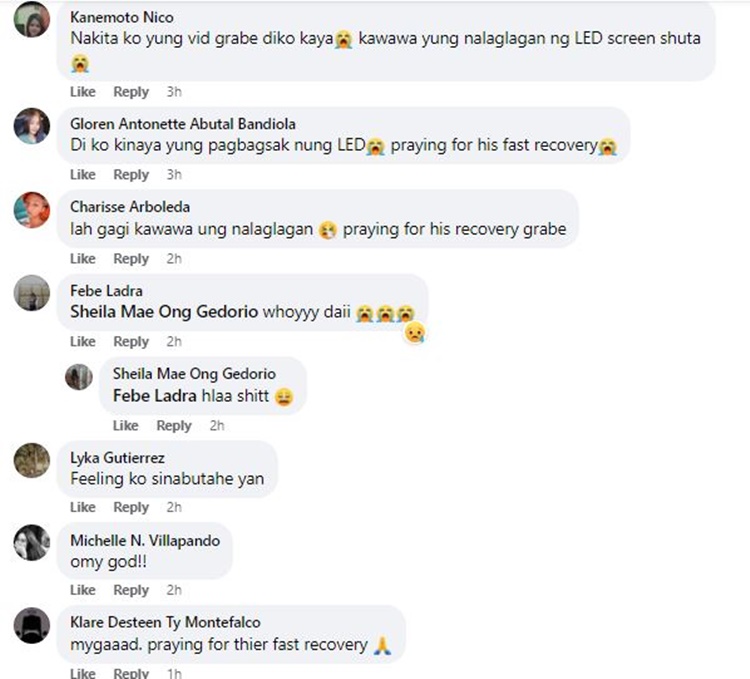The image size is (750, 679).
Task: Click Klare Desteen Ty Montefalco's avatar
Action: click(x=32, y=625)
